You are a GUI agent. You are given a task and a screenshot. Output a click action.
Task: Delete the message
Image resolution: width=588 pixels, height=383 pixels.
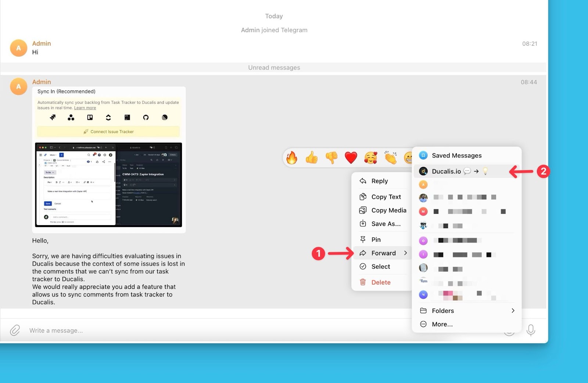[381, 283]
